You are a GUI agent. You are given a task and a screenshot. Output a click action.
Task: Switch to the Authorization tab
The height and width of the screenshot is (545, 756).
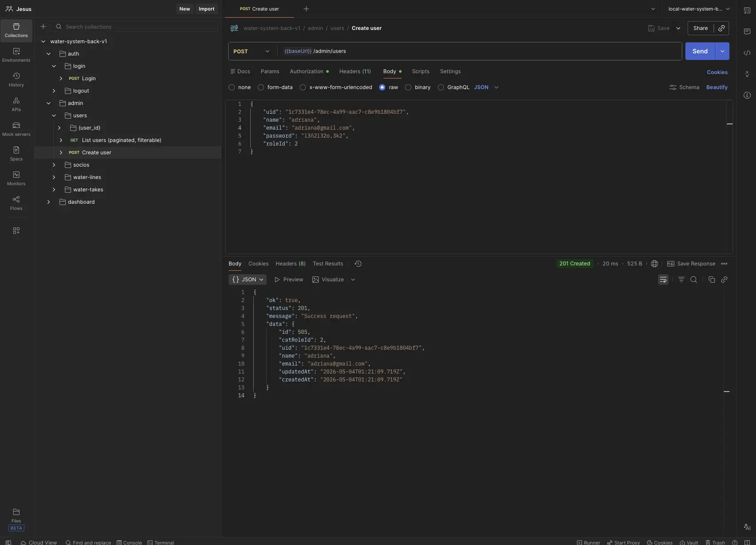click(309, 71)
